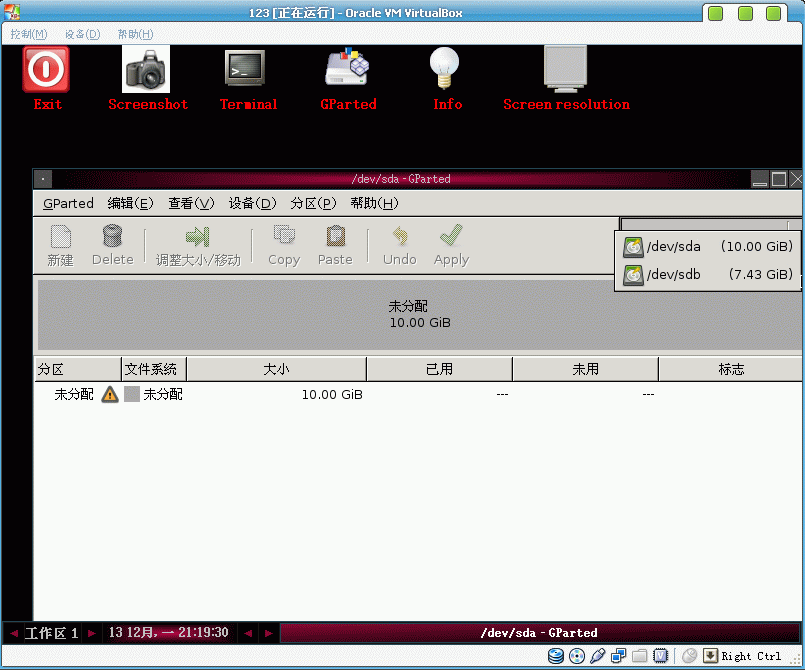
Task: Open the device selector combo box
Action: [x=711, y=224]
